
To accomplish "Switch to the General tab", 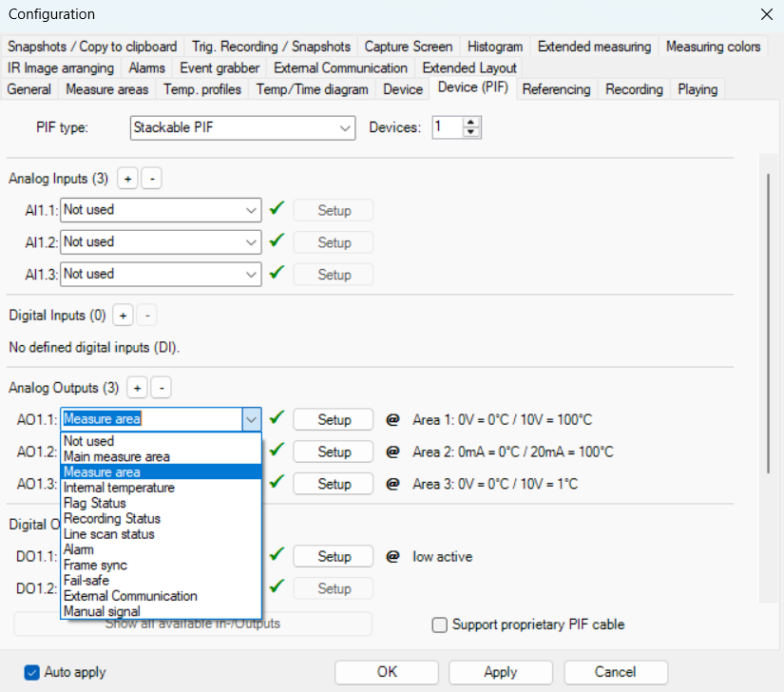I will click(x=29, y=89).
